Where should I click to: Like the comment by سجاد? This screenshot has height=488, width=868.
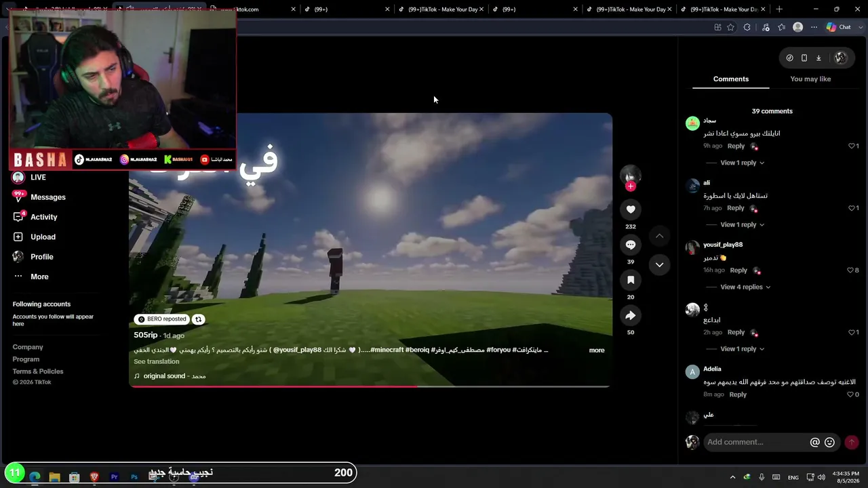pos(852,146)
